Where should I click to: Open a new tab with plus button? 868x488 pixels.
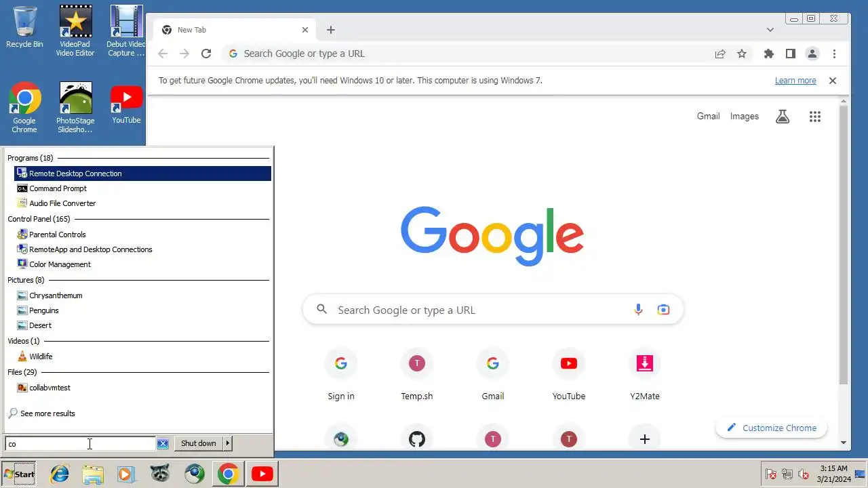click(x=331, y=30)
